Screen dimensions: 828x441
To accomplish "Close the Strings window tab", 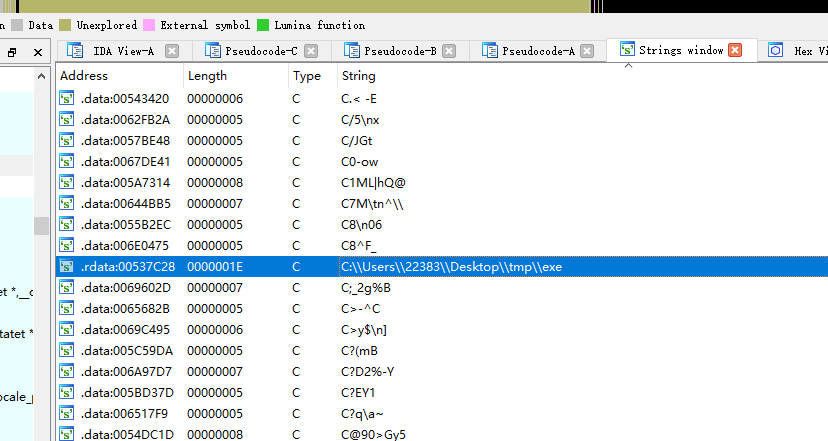I will (735, 50).
